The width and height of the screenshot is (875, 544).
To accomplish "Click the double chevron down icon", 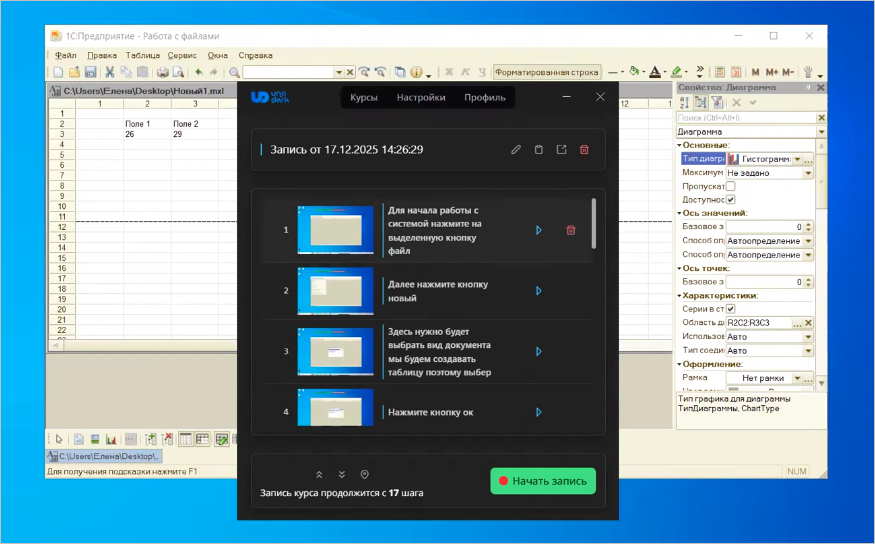I will (x=342, y=474).
